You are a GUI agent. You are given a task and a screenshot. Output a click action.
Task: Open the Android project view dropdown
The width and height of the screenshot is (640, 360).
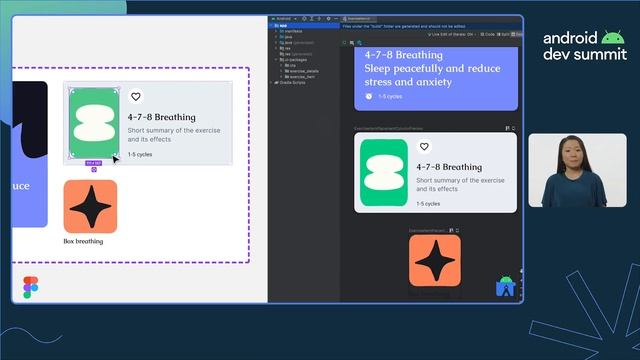click(x=284, y=18)
